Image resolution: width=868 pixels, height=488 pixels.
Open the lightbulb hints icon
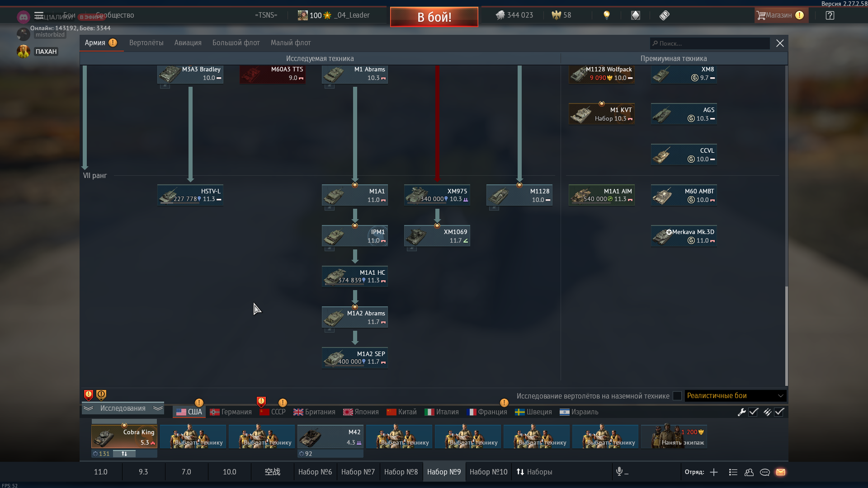coord(607,15)
